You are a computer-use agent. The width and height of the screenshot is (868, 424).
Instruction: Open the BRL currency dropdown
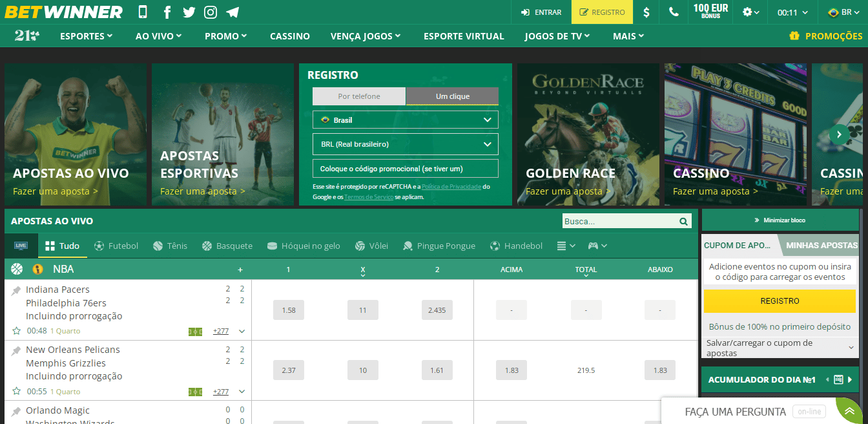406,144
